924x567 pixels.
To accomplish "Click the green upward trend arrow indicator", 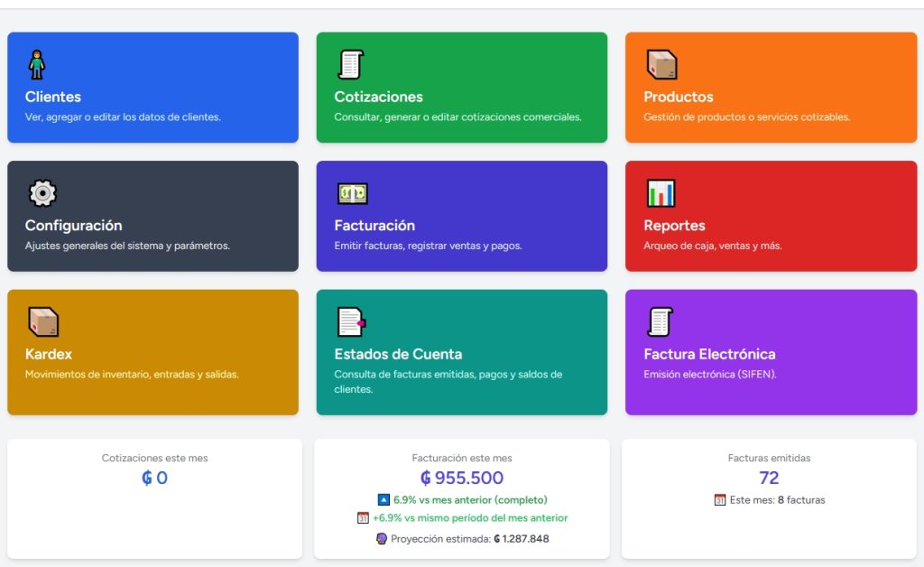I will 382,498.
